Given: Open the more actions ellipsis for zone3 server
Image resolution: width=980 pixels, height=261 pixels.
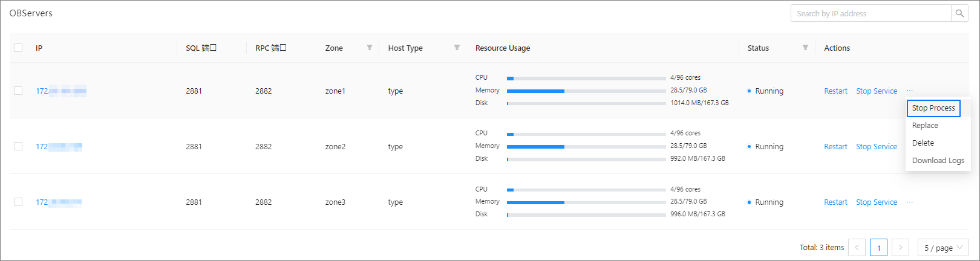Looking at the screenshot, I should (910, 202).
